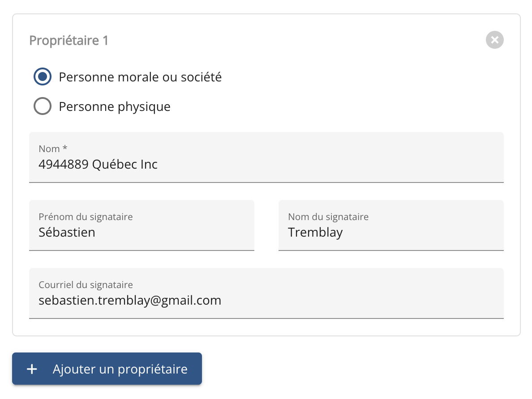This screenshot has height=399, width=532.
Task: Click the 'Personne morale ou société' label text
Action: (140, 77)
